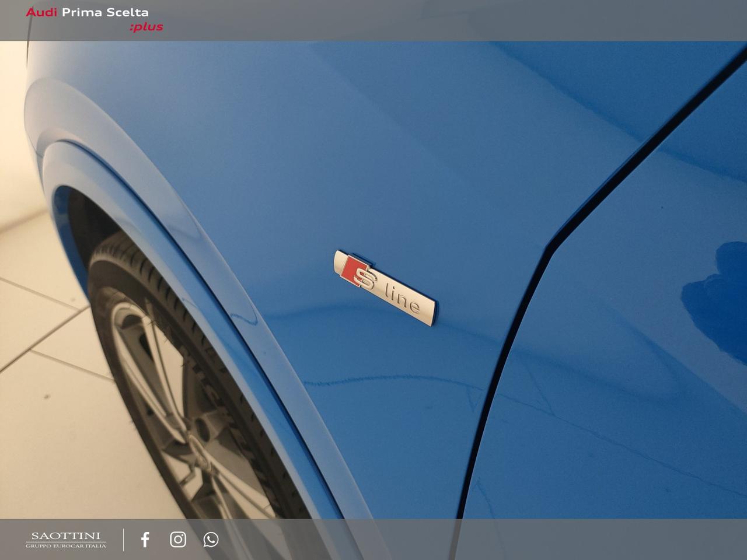Open the Instagram icon

[178, 540]
